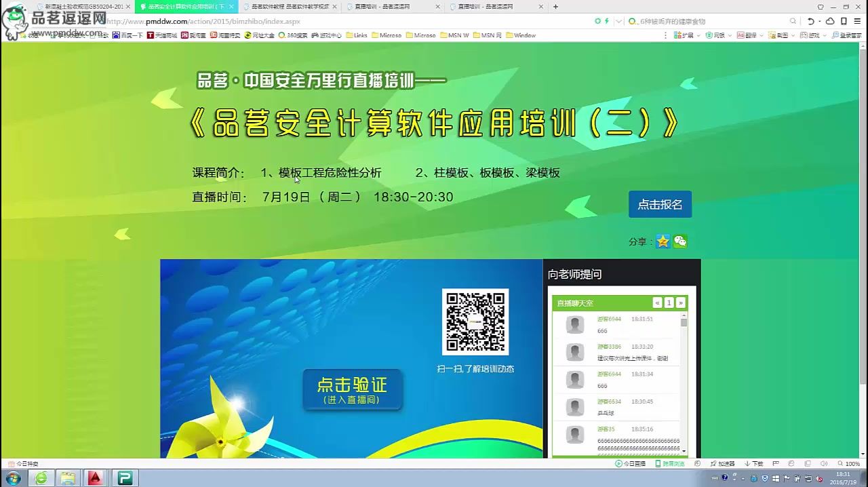
Task: Switch to the 品茗软件教程 tab
Action: point(290,7)
